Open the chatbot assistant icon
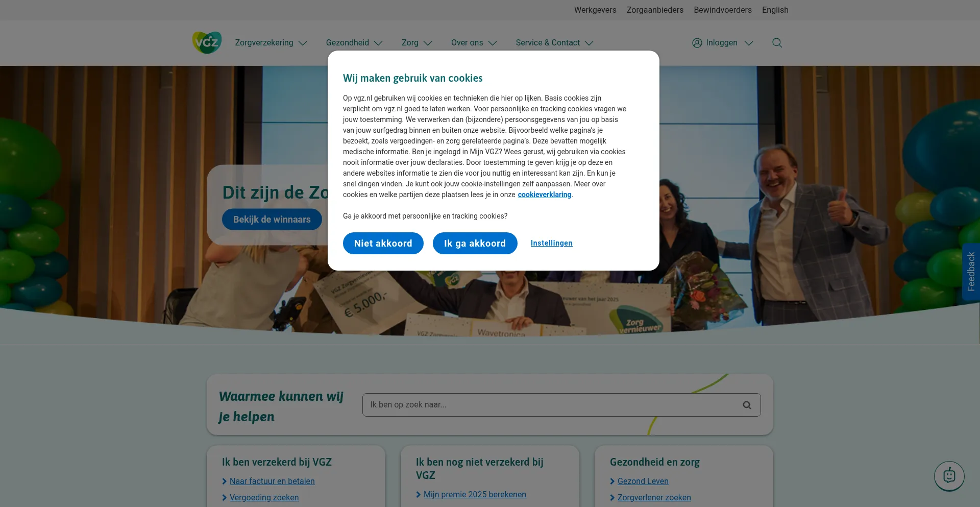Viewport: 980px width, 507px height. [949, 476]
